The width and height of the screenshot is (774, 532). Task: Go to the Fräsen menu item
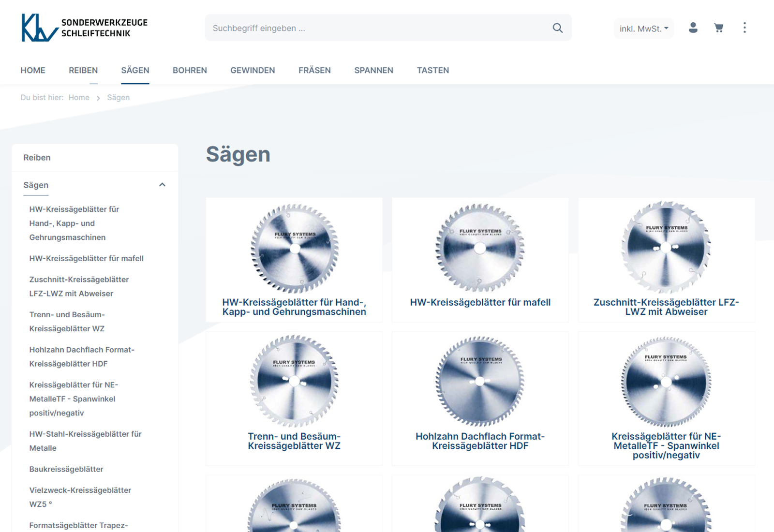coord(314,70)
